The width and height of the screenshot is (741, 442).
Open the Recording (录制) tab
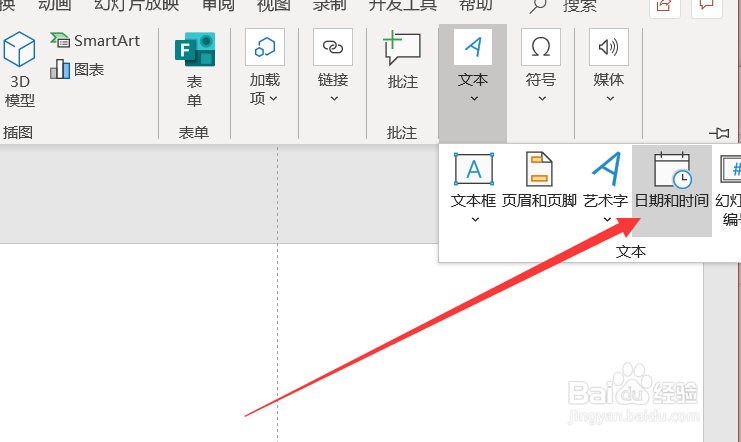click(x=329, y=6)
